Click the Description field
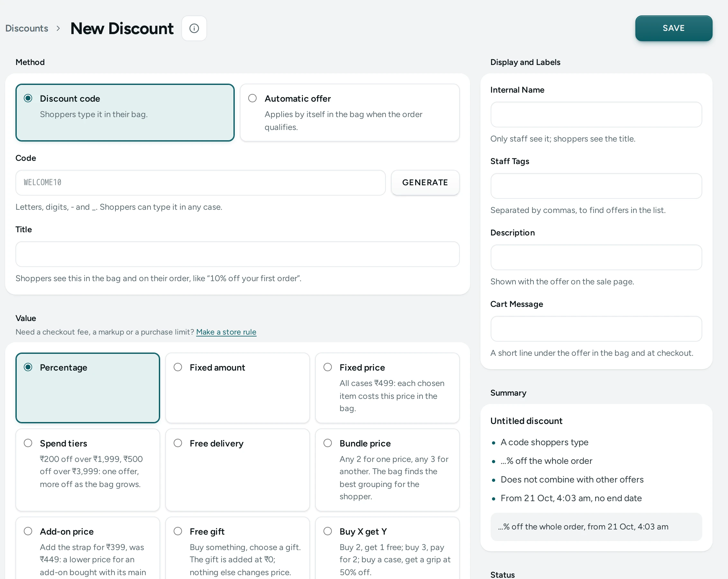Viewport: 728px width, 579px height. tap(596, 257)
